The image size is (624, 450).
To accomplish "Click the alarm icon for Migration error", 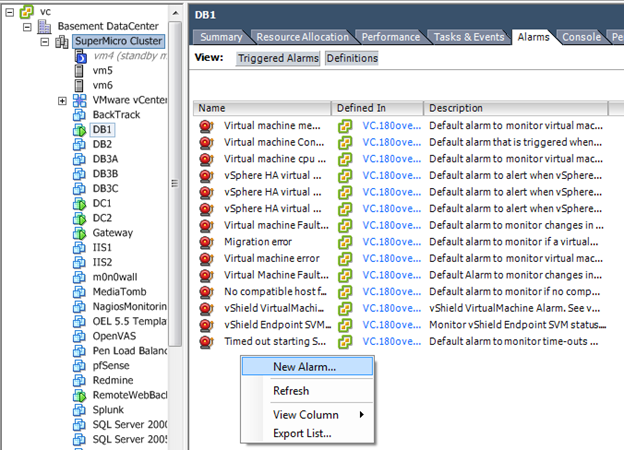I will click(x=206, y=242).
